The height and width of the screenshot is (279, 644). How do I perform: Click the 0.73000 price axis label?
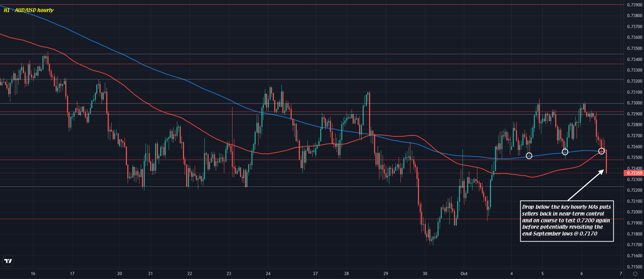pyautogui.click(x=635, y=103)
